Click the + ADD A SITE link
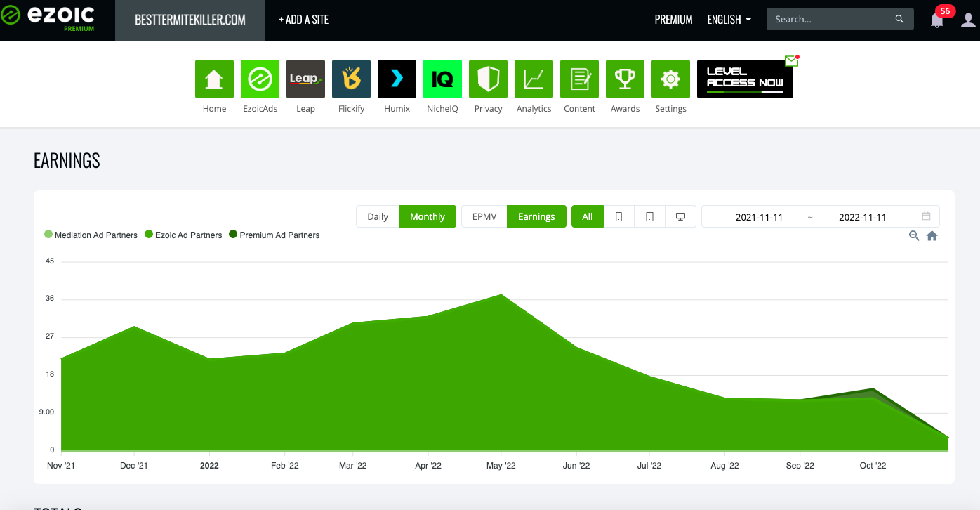The height and width of the screenshot is (510, 980). click(303, 20)
